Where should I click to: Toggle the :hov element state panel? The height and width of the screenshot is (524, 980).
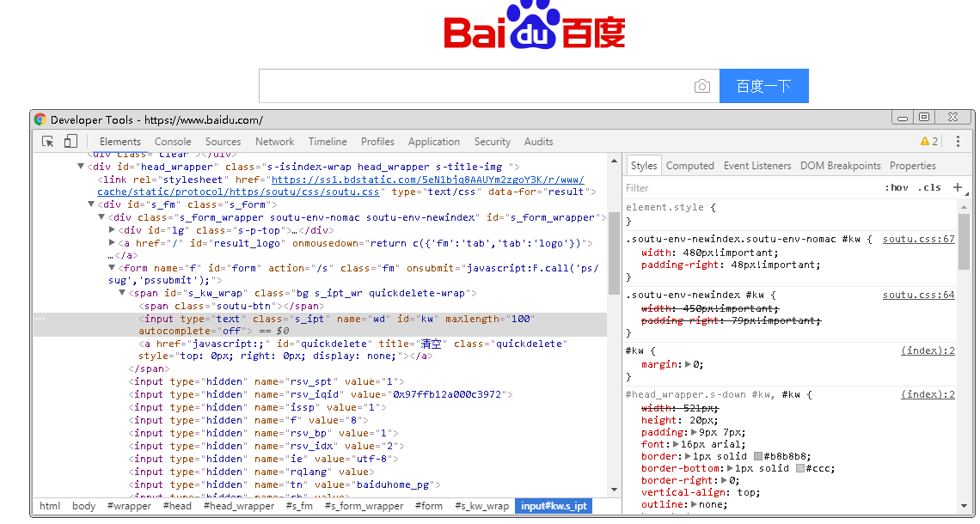point(897,187)
